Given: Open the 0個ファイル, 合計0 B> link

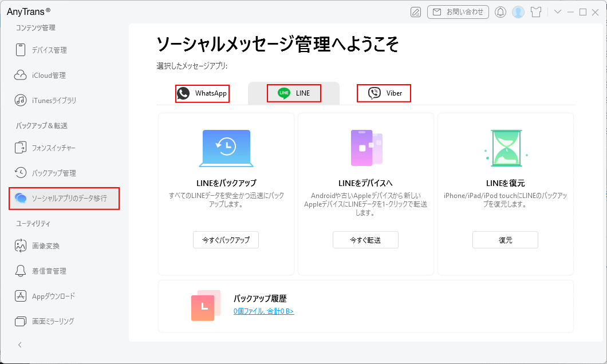Looking at the screenshot, I should (263, 311).
